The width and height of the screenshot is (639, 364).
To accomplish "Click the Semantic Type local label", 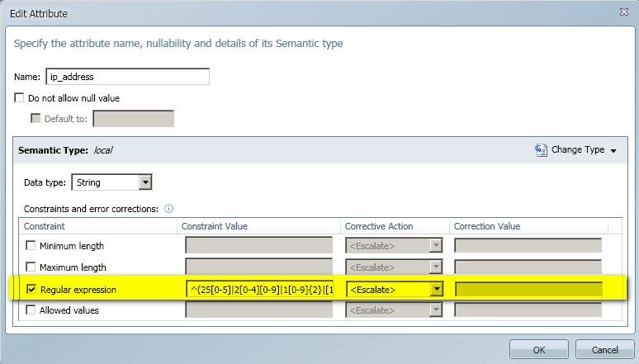I will point(65,150).
